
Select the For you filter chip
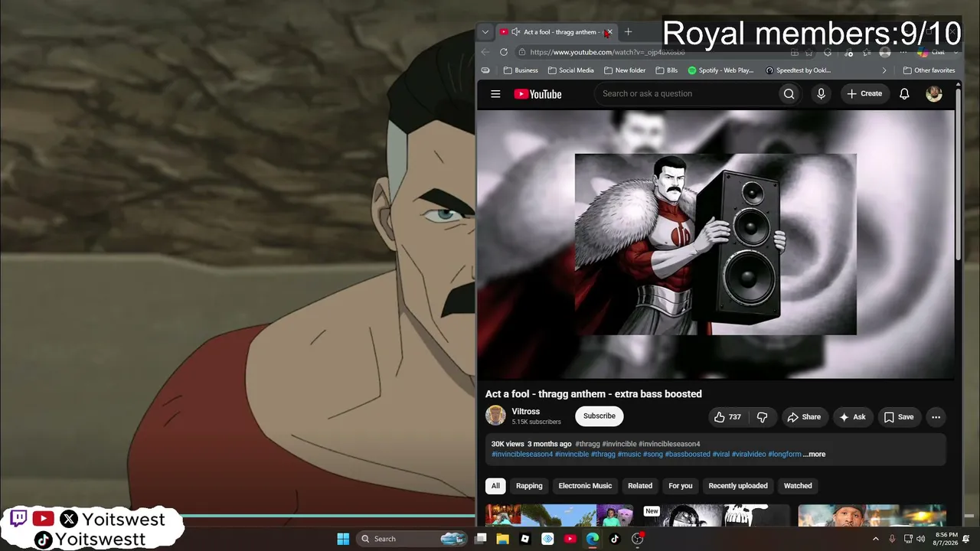(680, 486)
